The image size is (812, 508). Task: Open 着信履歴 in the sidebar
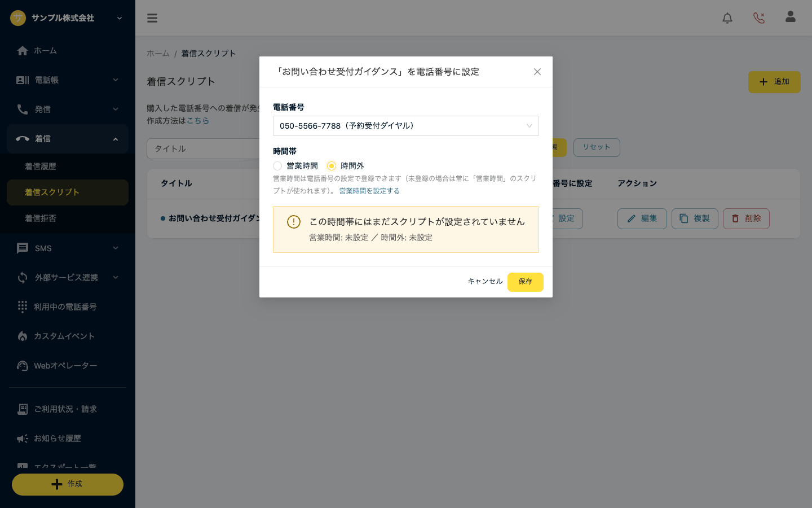(68, 167)
